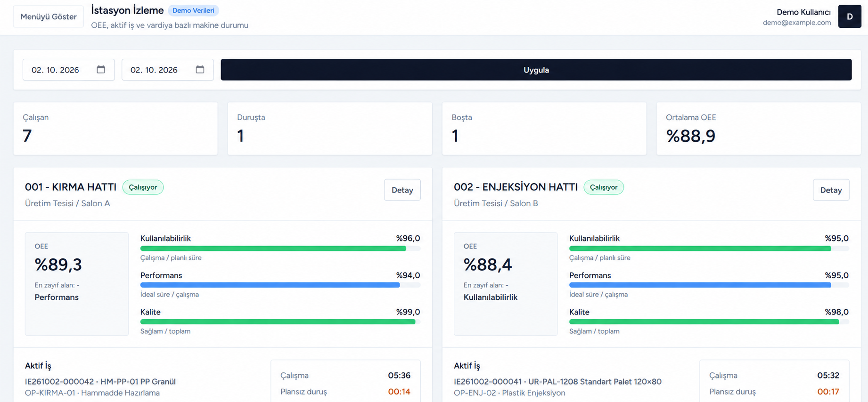Viewport: 868px width, 402px height.
Task: Focus the start date input field
Action: (69, 70)
